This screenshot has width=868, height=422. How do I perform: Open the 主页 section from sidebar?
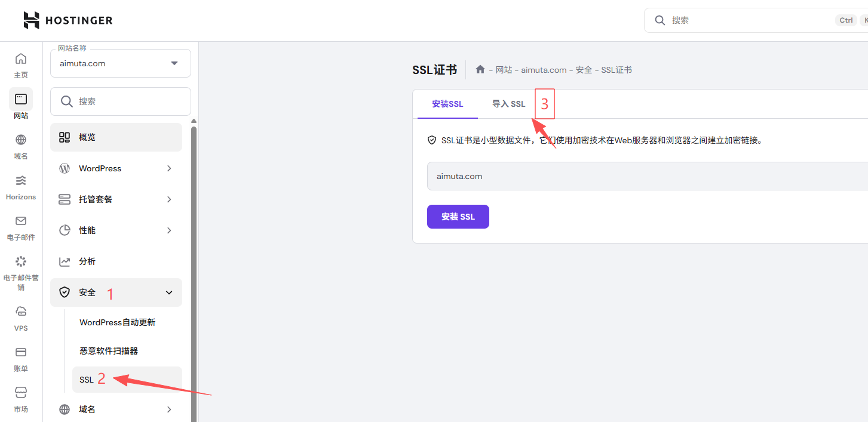(21, 64)
